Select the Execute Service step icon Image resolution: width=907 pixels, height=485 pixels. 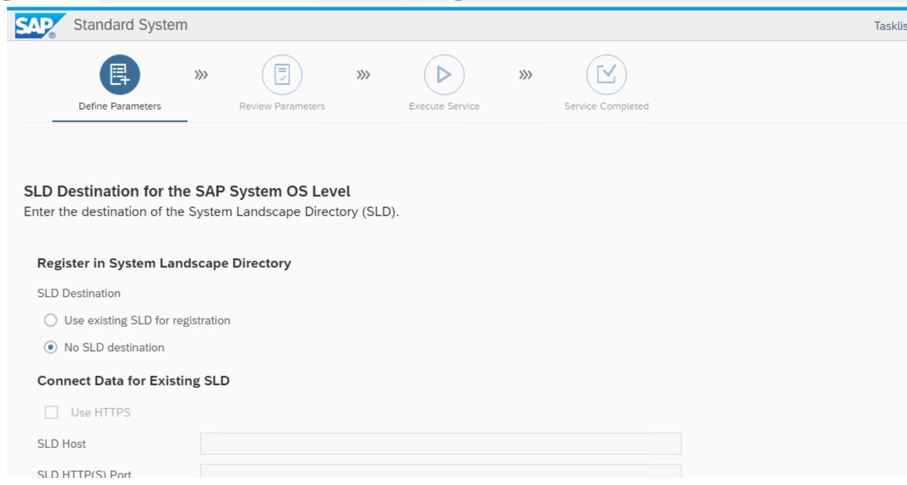click(444, 75)
